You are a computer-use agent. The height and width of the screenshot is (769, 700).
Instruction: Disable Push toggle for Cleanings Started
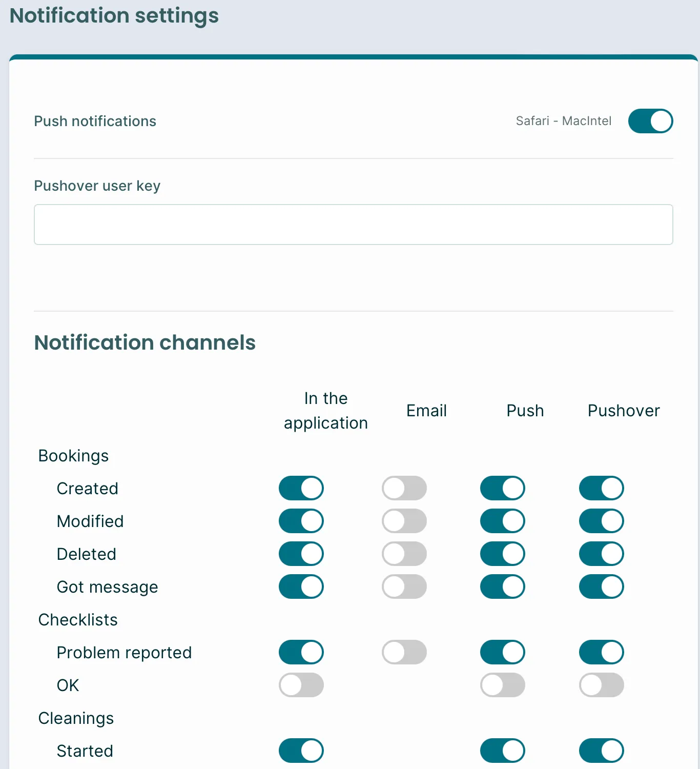click(x=503, y=751)
